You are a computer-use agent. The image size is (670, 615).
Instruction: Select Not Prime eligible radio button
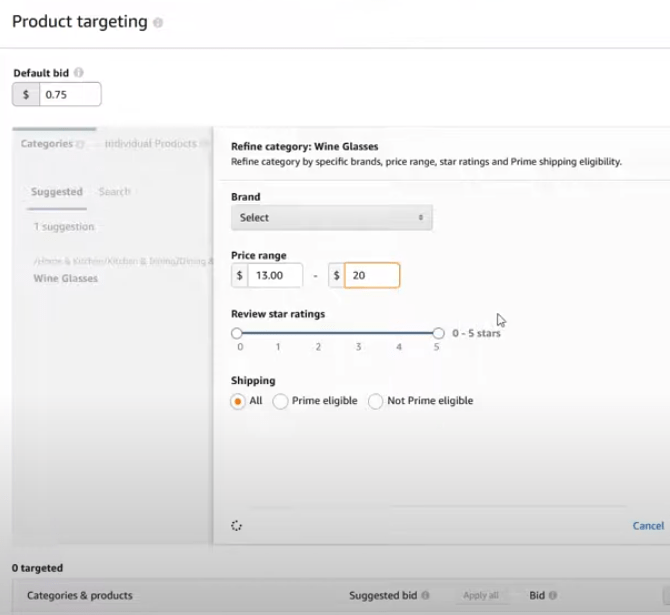click(x=376, y=401)
